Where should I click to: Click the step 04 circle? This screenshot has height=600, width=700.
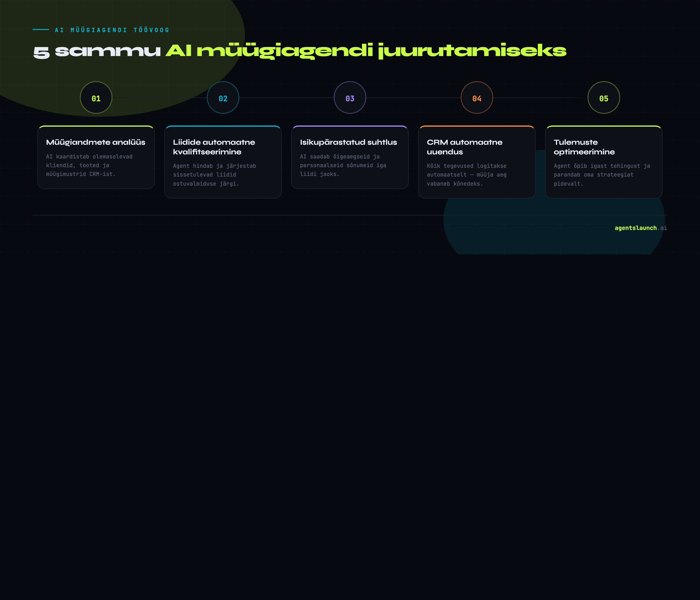[477, 98]
